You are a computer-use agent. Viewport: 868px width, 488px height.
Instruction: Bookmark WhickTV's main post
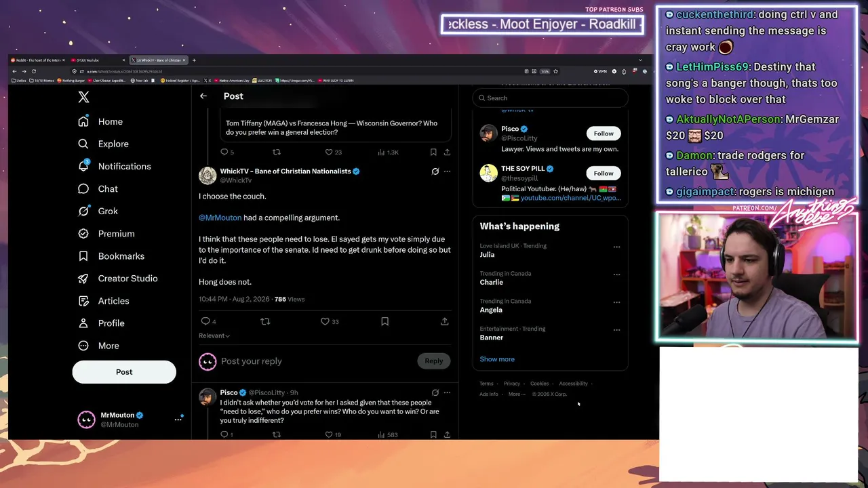click(384, 321)
